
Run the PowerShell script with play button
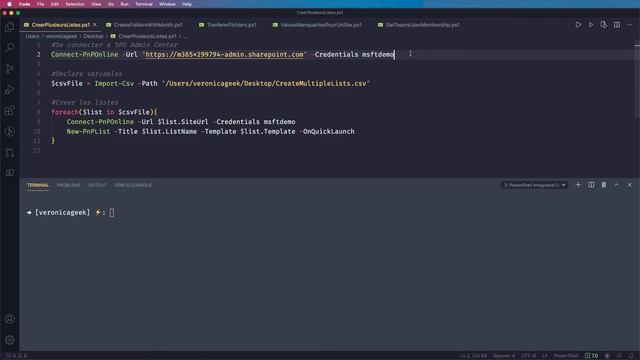578,25
